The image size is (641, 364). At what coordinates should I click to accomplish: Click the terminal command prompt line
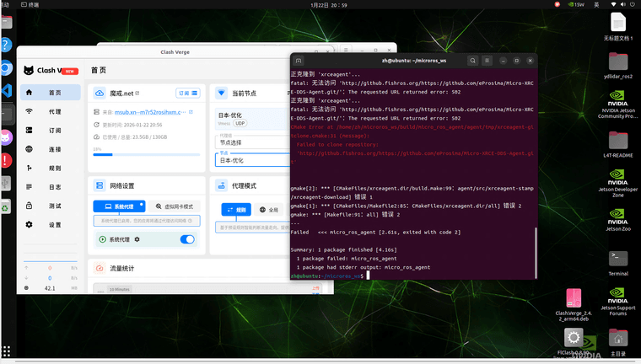click(331, 276)
